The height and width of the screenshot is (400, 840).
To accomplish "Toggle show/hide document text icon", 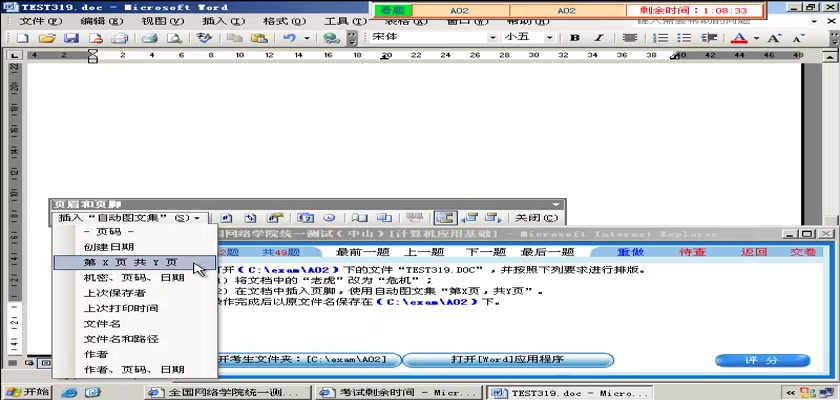I will [x=384, y=218].
